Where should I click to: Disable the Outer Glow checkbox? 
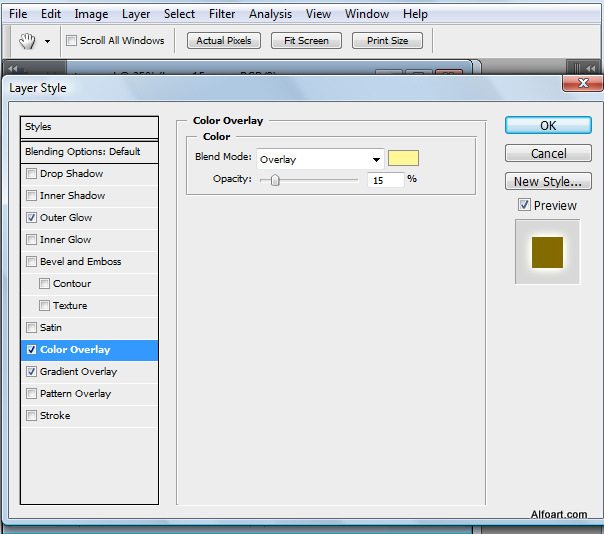tap(32, 218)
